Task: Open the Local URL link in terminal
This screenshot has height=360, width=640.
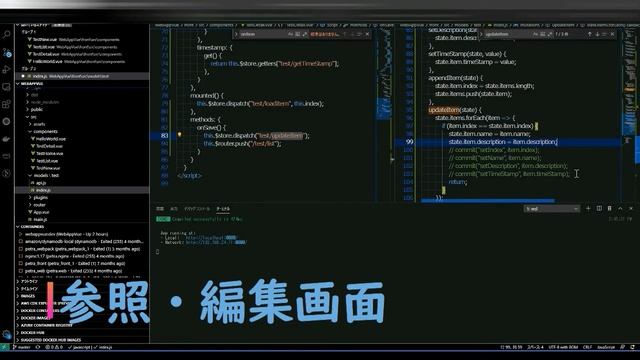Action: point(211,238)
